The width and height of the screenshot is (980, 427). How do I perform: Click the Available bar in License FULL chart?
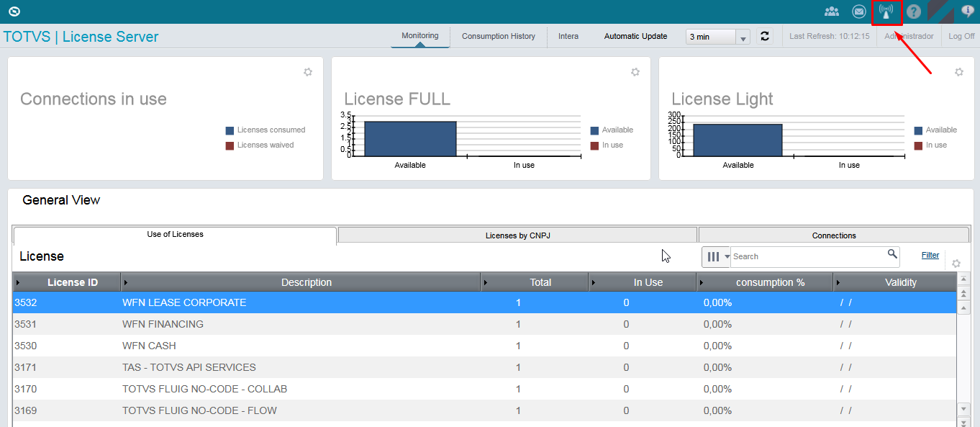(410, 138)
